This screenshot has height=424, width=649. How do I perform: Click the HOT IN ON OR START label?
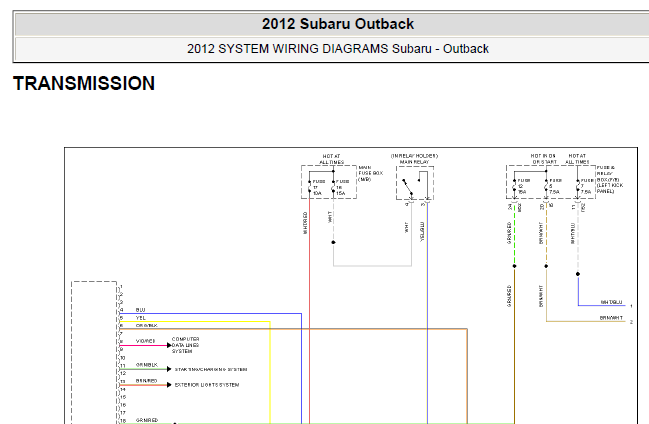543,159
